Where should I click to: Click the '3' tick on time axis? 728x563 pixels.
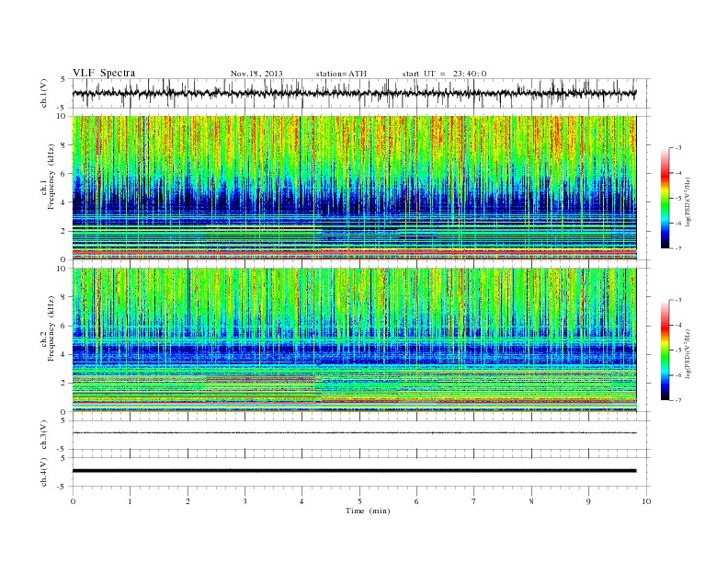(245, 501)
